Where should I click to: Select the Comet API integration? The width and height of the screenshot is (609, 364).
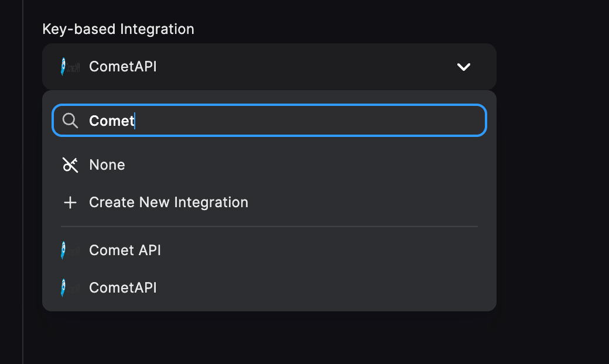point(269,250)
